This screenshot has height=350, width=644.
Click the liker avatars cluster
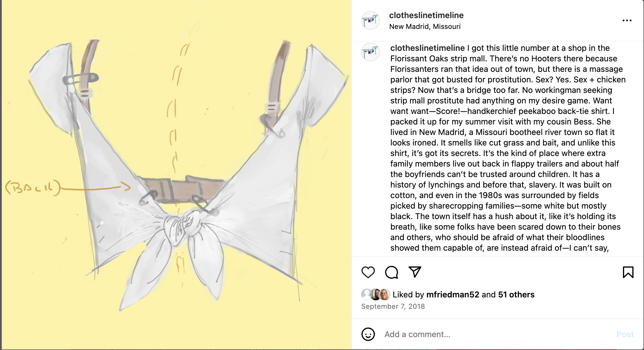376,294
